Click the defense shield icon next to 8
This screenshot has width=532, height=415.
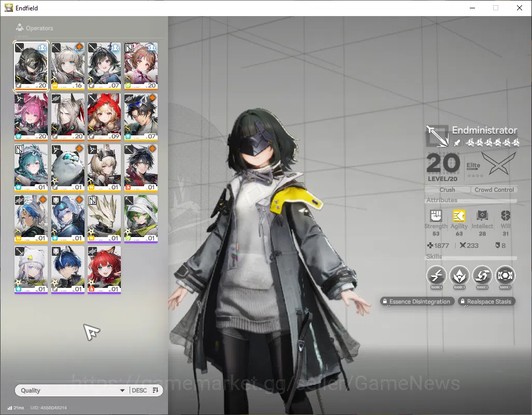[498, 245]
